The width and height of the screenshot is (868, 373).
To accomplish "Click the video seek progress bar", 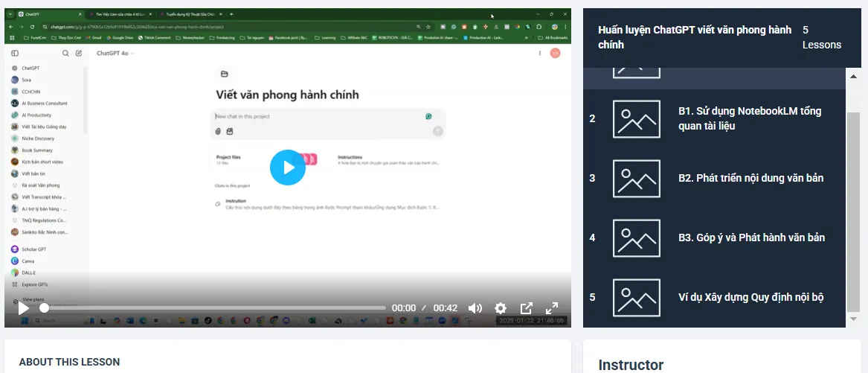I will [213, 308].
